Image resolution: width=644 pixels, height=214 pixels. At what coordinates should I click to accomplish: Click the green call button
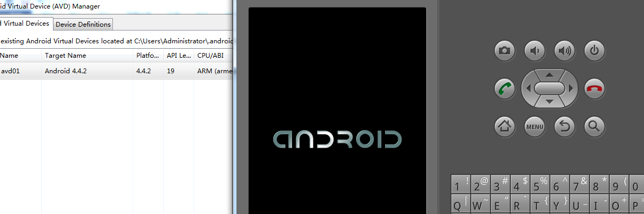tap(504, 88)
